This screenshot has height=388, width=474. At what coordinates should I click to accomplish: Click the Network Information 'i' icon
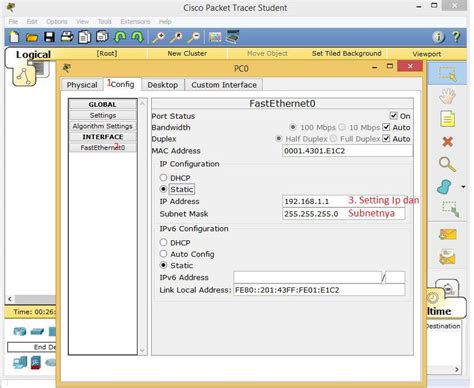coord(438,37)
